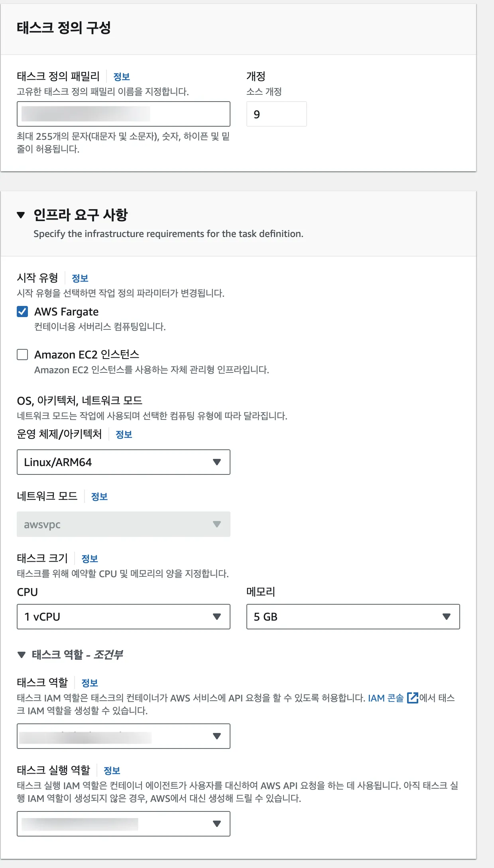
Task: Open the 태스크 역할 role dropdown
Action: coord(123,736)
